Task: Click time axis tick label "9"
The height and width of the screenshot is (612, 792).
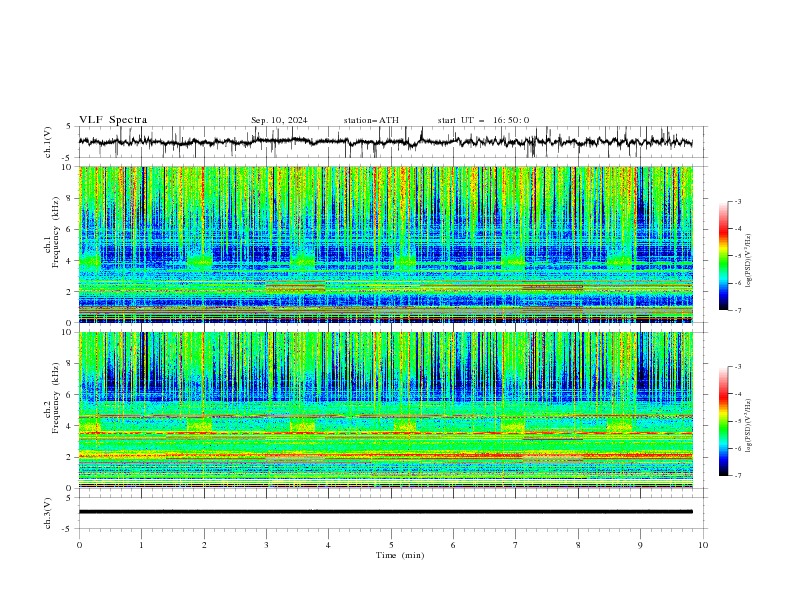Action: point(640,545)
